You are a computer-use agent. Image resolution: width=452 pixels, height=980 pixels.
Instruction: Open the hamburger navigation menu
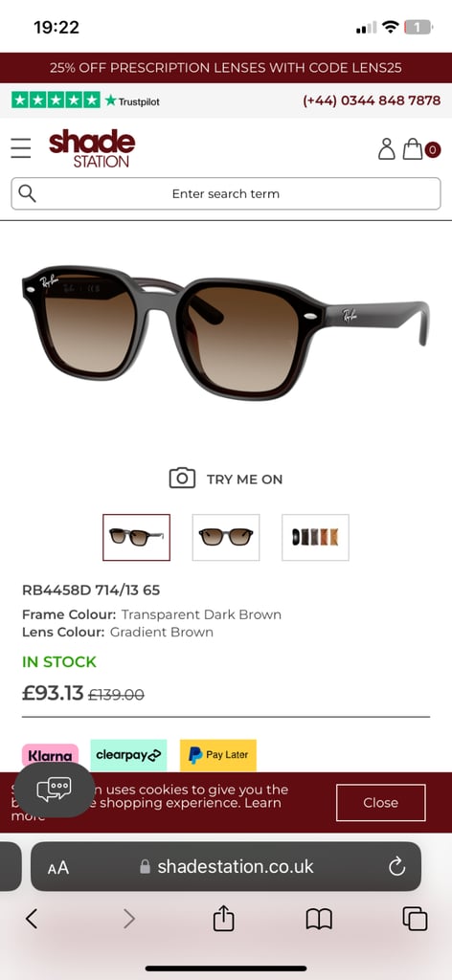click(x=21, y=148)
